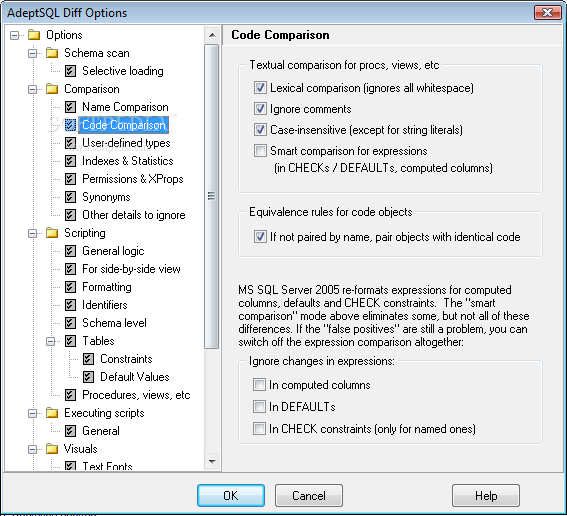Close the AdeptSQL Diff Options dialog
Viewport: 567px width, 516px height.
click(x=547, y=12)
